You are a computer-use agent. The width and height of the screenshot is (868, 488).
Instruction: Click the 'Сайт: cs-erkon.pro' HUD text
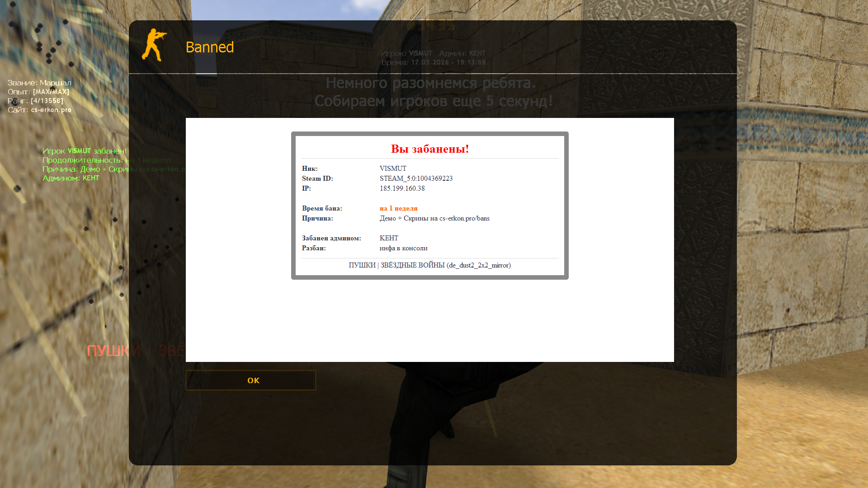(x=39, y=110)
